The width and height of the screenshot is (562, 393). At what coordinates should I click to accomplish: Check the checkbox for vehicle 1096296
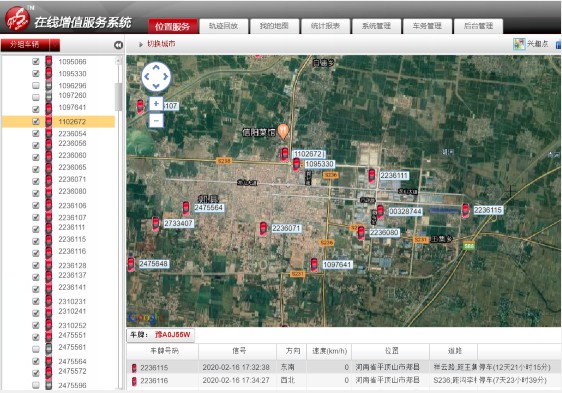(x=36, y=85)
